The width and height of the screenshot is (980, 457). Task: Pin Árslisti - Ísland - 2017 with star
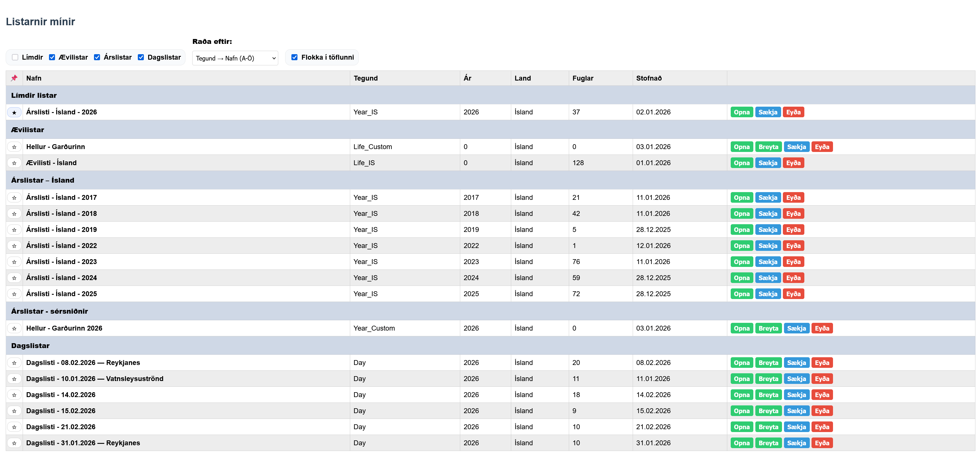pyautogui.click(x=14, y=198)
